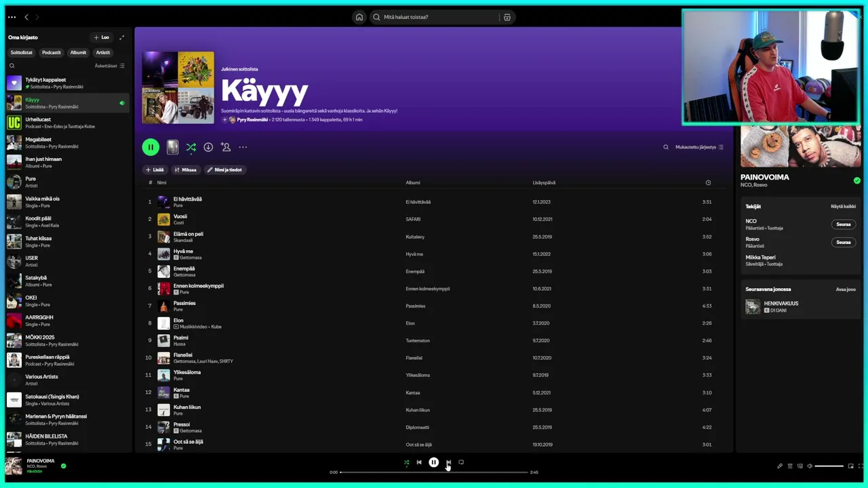Open the Megabiiseet playlist in the library

pyautogui.click(x=67, y=142)
